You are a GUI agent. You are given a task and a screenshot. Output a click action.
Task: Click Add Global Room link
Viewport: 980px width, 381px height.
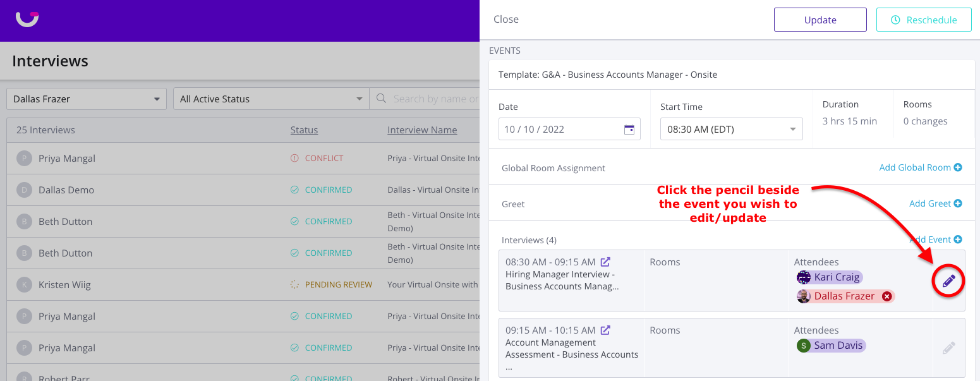920,167
